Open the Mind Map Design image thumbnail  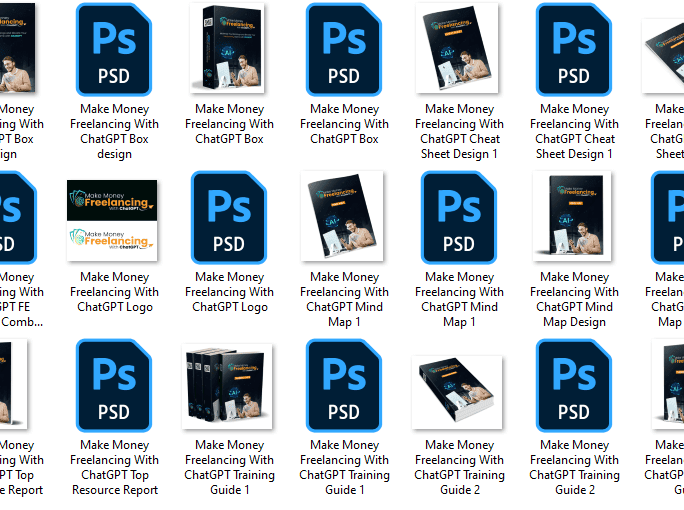(572, 216)
